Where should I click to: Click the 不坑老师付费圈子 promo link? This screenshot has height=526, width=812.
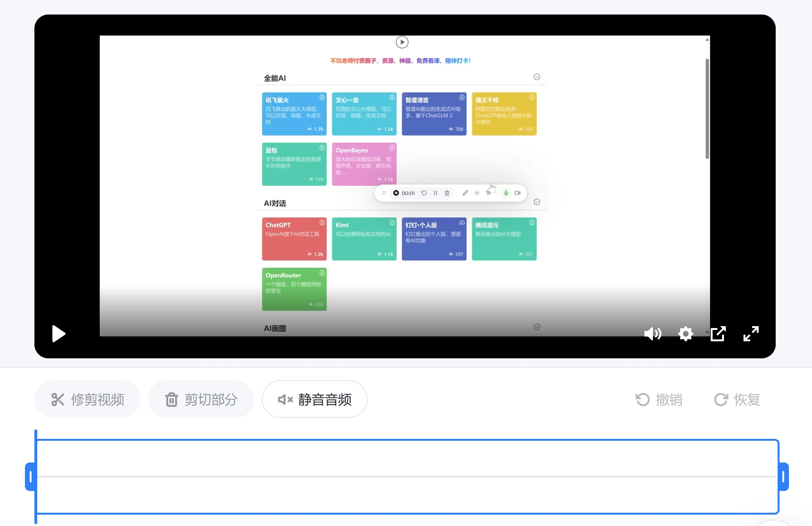(x=400, y=61)
